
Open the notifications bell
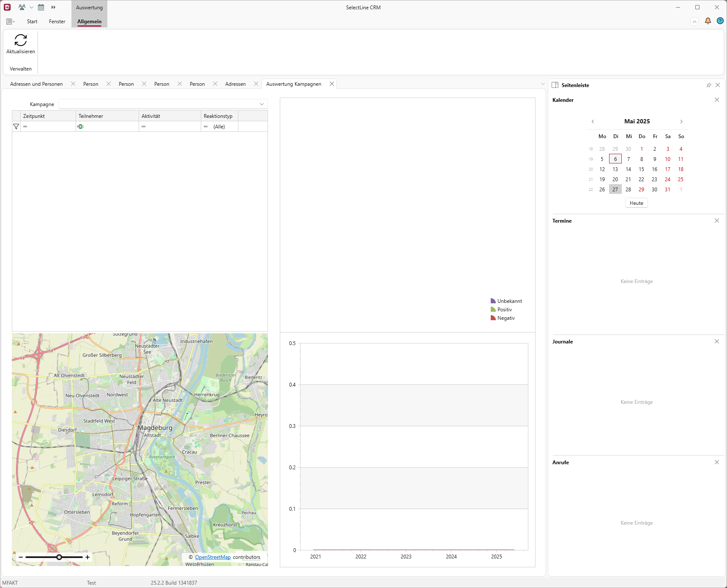[708, 21]
